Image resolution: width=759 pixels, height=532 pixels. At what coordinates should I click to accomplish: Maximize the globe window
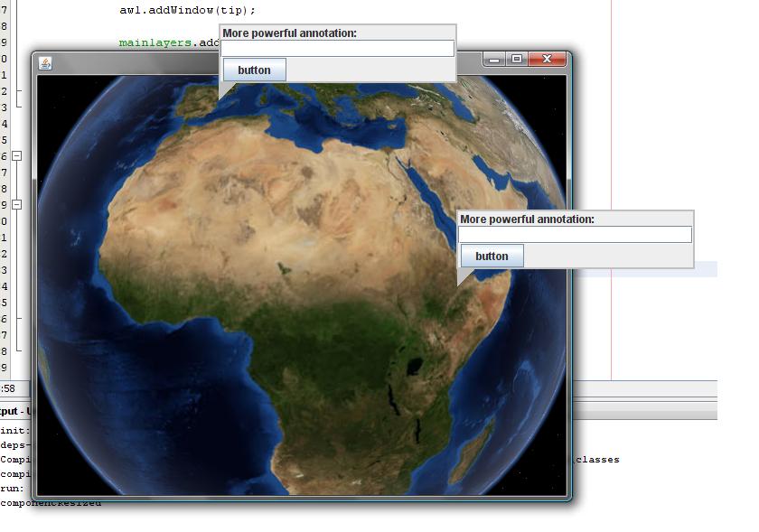coord(517,59)
